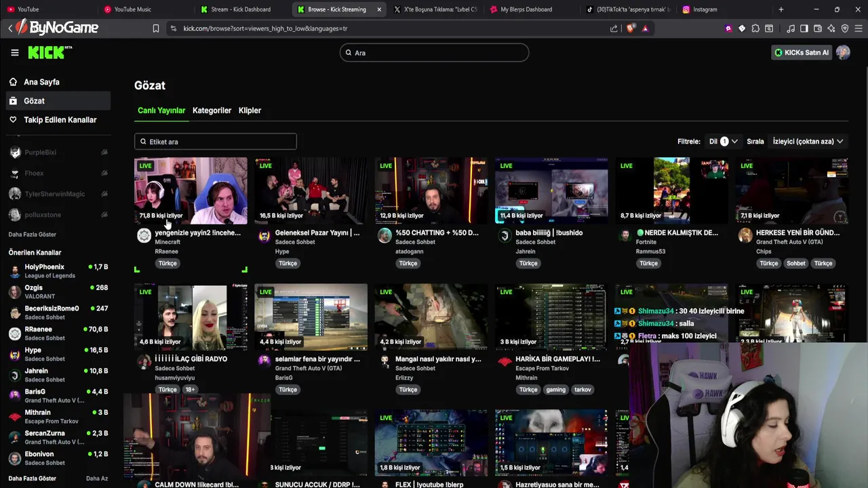Go to the home page via the Kick logo

50,52
